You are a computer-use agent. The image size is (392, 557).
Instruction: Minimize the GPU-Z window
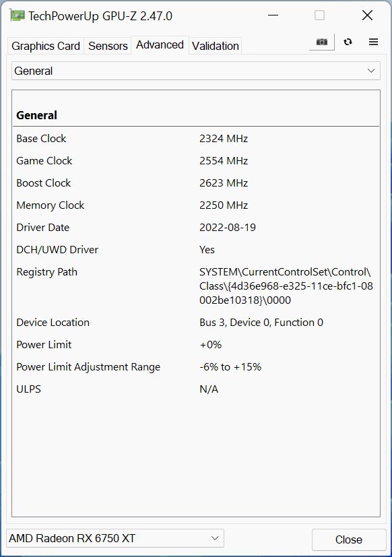(273, 15)
